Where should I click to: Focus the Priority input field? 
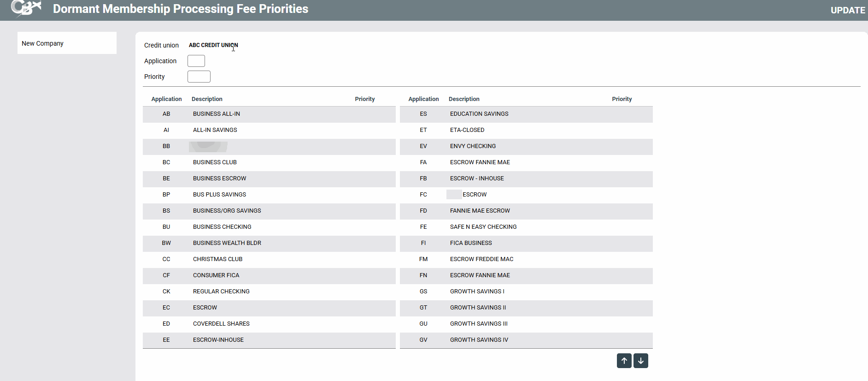(199, 77)
